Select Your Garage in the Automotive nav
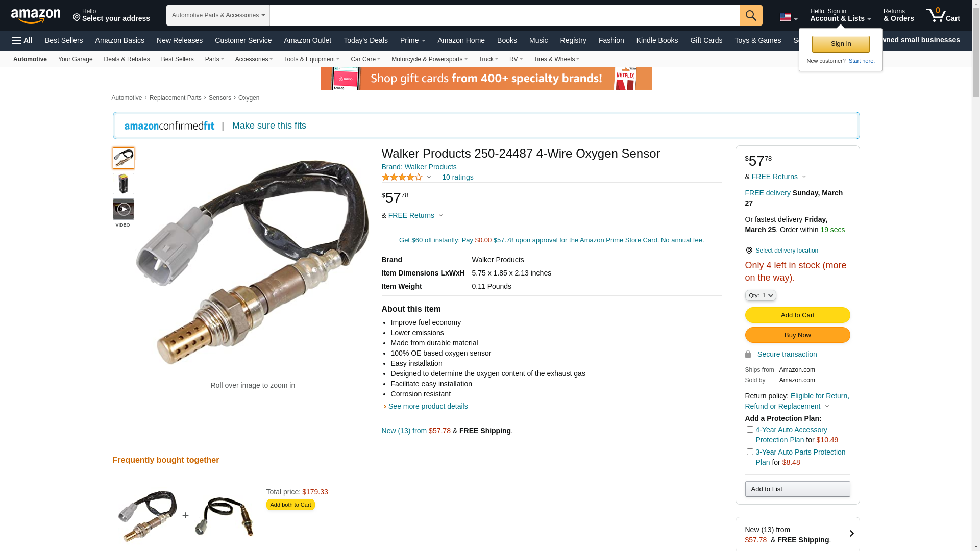This screenshot has width=980, height=551. 76,59
